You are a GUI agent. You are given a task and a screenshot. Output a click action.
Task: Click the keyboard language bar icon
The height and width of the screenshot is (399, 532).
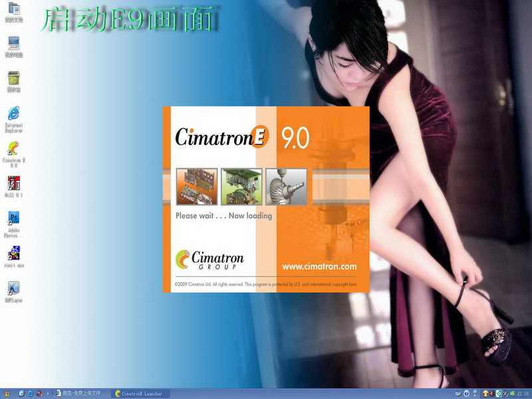point(458,394)
